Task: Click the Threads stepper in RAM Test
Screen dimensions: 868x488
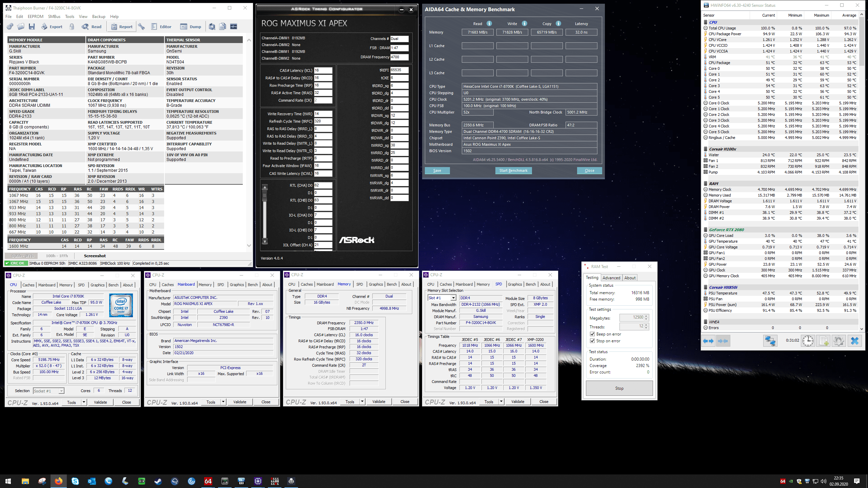Action: pos(646,326)
